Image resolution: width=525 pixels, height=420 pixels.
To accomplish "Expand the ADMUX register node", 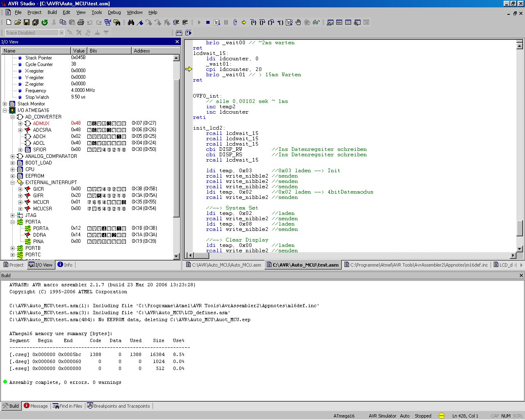I will [x=20, y=123].
